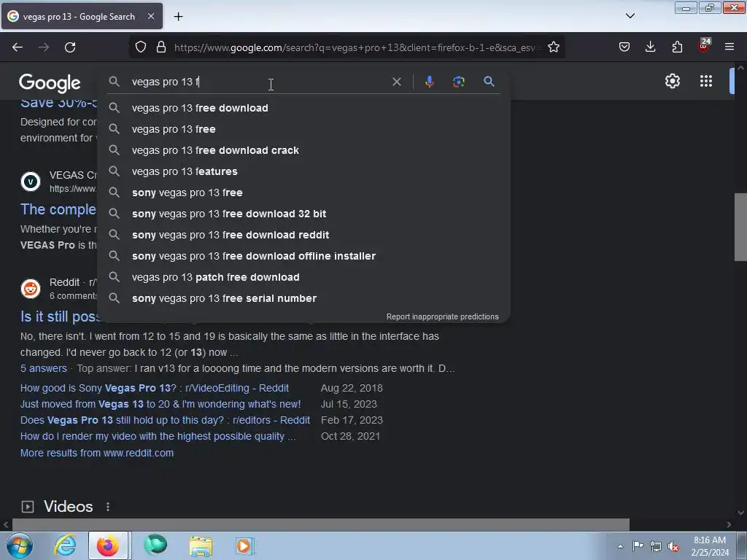Click the site security padlock icon

tap(161, 47)
